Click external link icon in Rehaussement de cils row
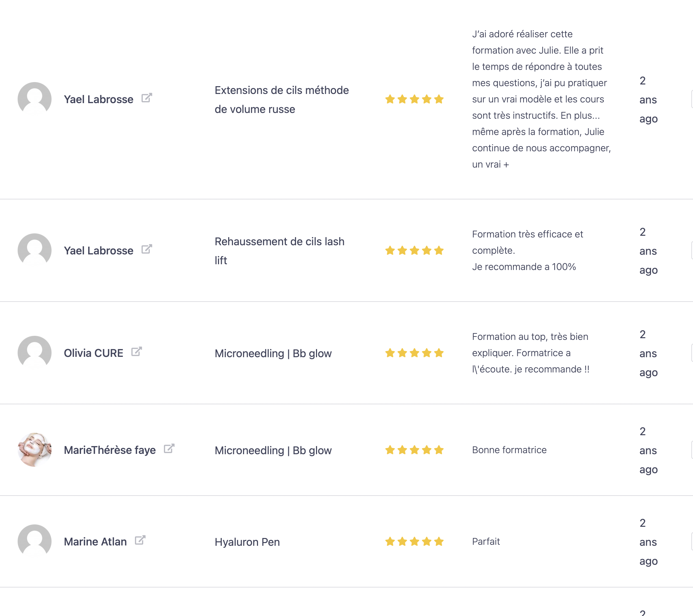The height and width of the screenshot is (616, 693). pyautogui.click(x=146, y=249)
